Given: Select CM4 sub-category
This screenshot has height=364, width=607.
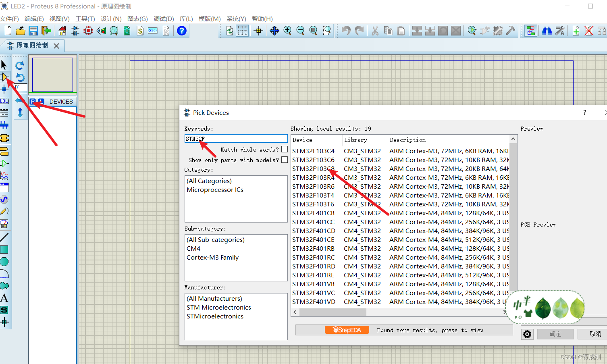Looking at the screenshot, I should [x=193, y=248].
